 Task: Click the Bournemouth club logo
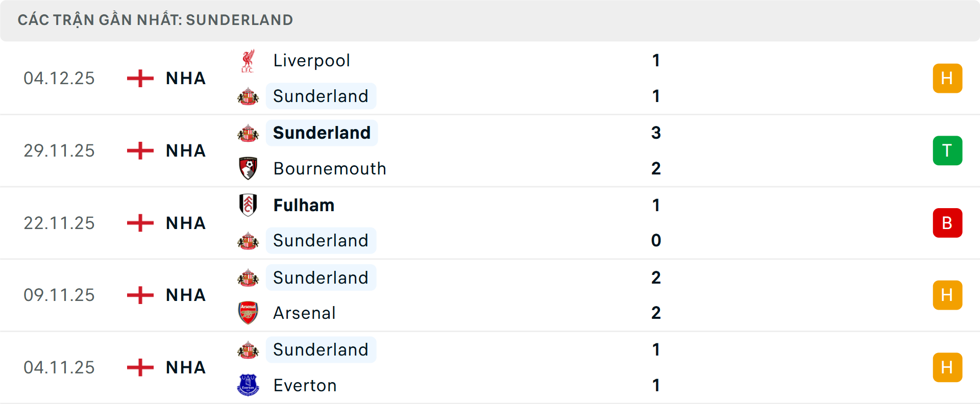[248, 168]
